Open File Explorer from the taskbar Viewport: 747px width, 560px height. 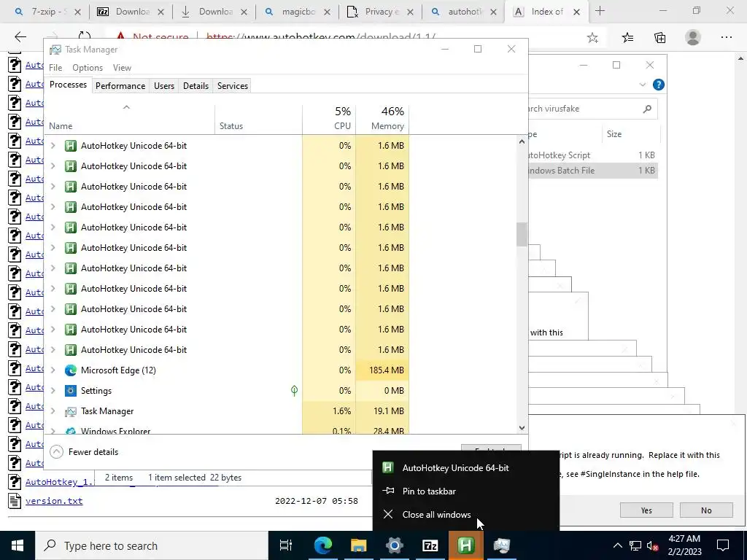(x=358, y=545)
